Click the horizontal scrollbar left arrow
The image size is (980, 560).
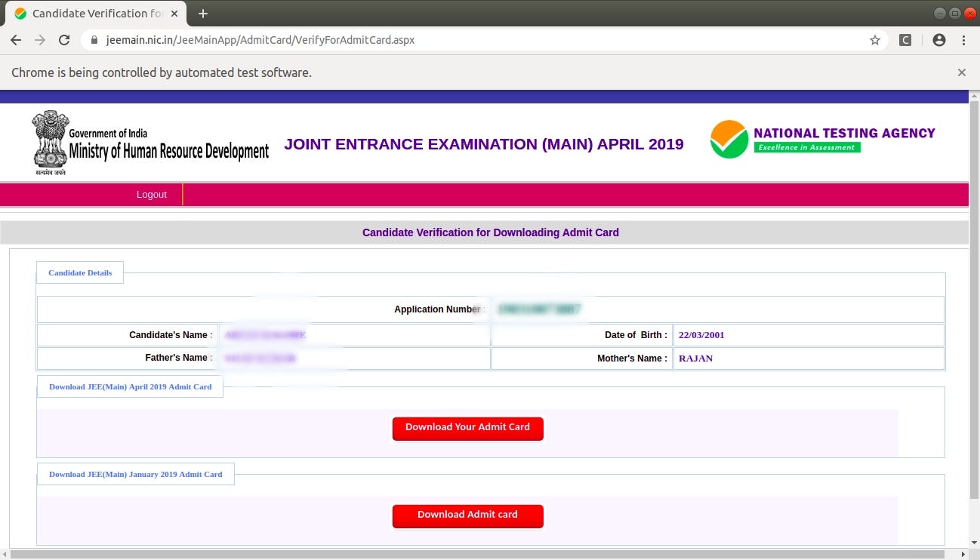click(5, 554)
